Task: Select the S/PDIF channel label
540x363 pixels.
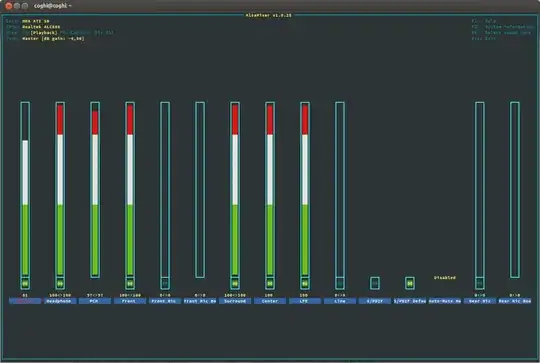Action: click(x=375, y=301)
